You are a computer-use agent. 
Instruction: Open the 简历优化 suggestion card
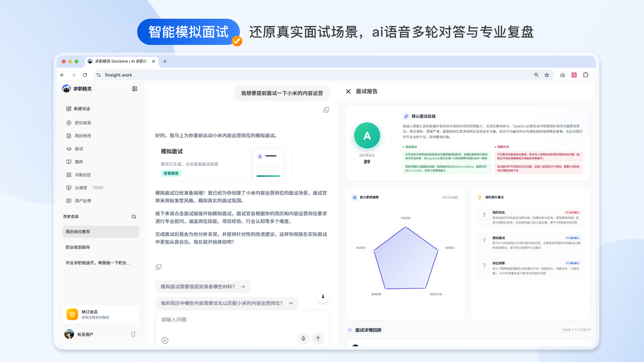[x=530, y=217]
